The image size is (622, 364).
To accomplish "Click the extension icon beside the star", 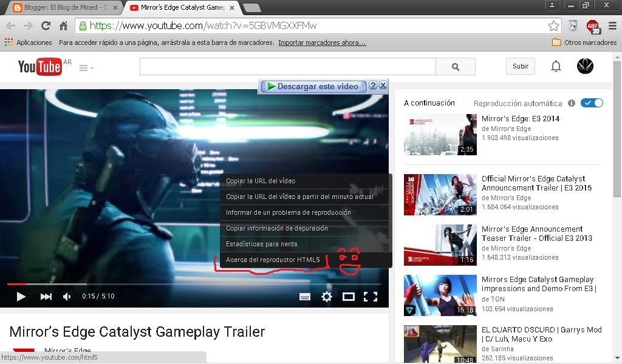I will (x=573, y=25).
